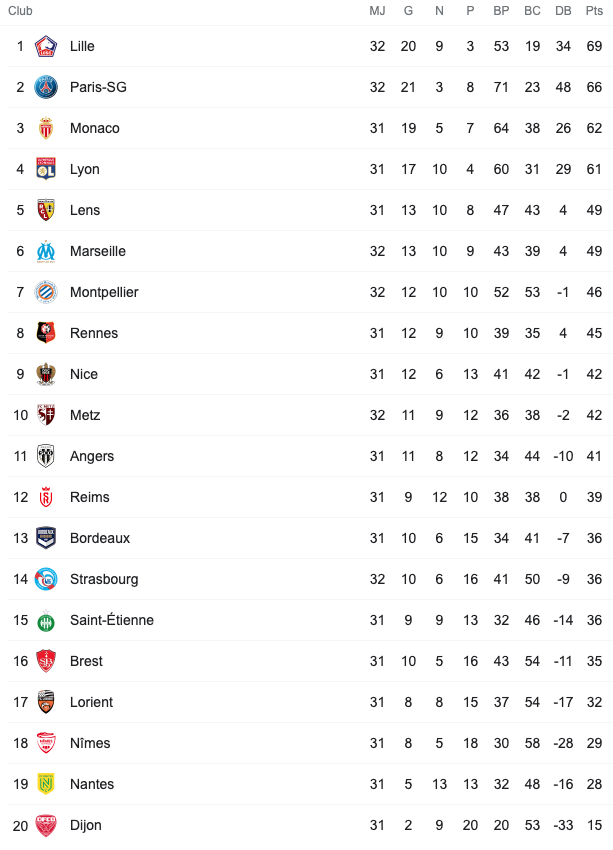
Task: Click the Nantes yellow crest icon
Action: click(46, 784)
